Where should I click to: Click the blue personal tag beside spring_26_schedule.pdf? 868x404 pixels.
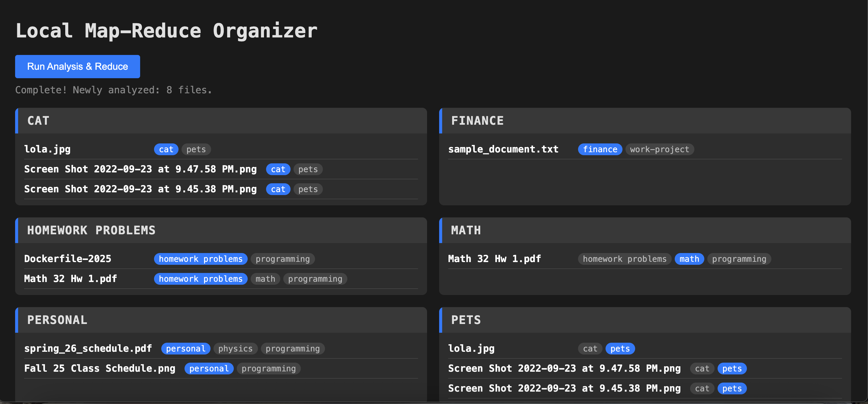tap(185, 348)
